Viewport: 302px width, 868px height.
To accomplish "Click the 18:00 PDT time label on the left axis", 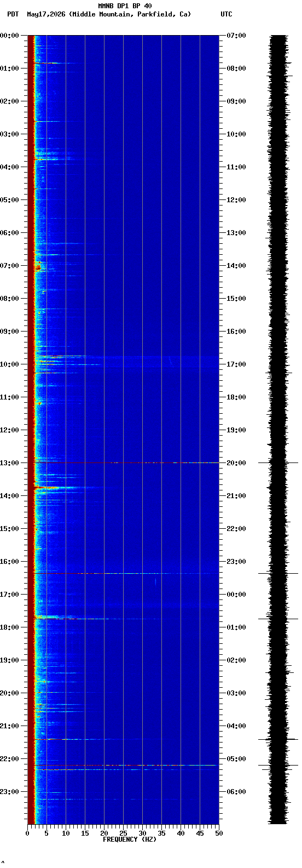I will 9,627.
